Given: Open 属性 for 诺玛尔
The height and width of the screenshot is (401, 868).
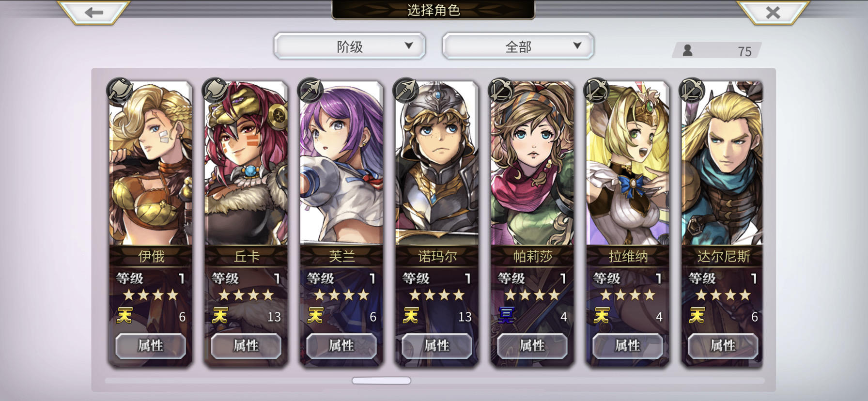Looking at the screenshot, I should [437, 346].
